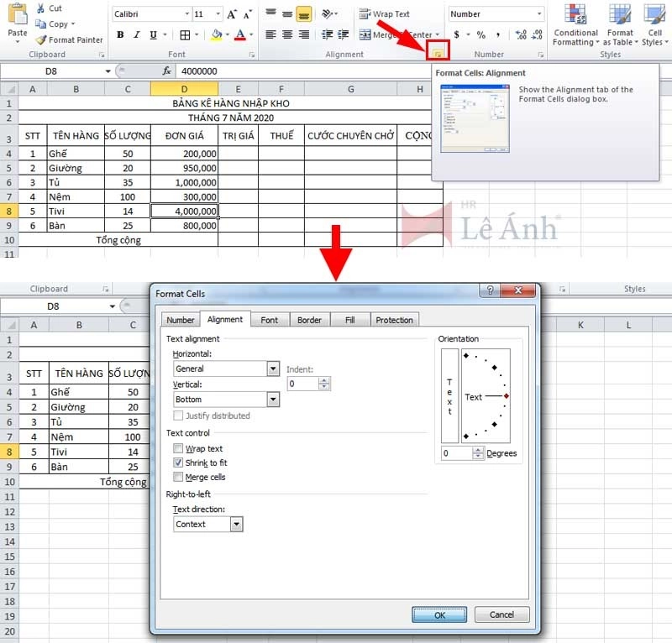
Task: Click the Degrees orientation input field
Action: click(x=456, y=453)
